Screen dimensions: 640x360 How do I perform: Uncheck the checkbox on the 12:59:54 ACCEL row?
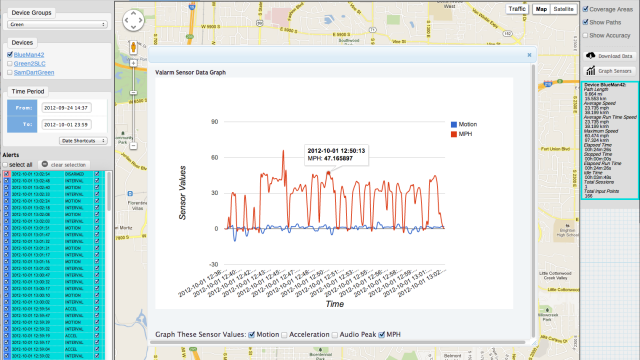97,309
